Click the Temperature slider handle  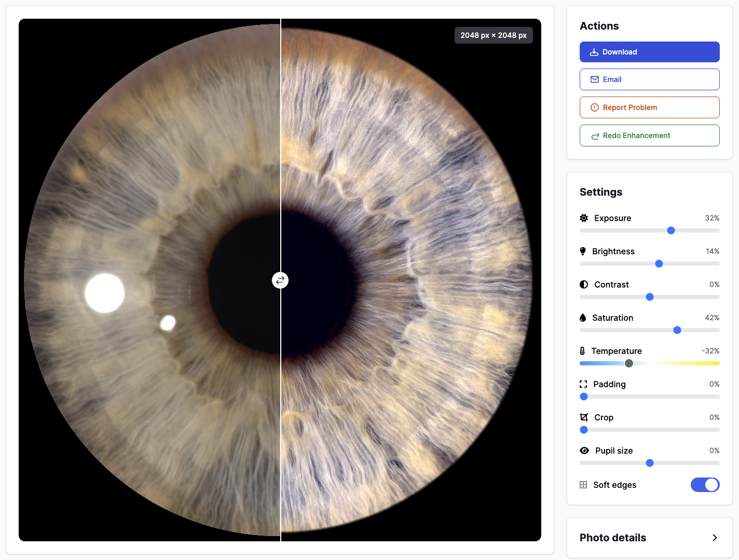629,363
